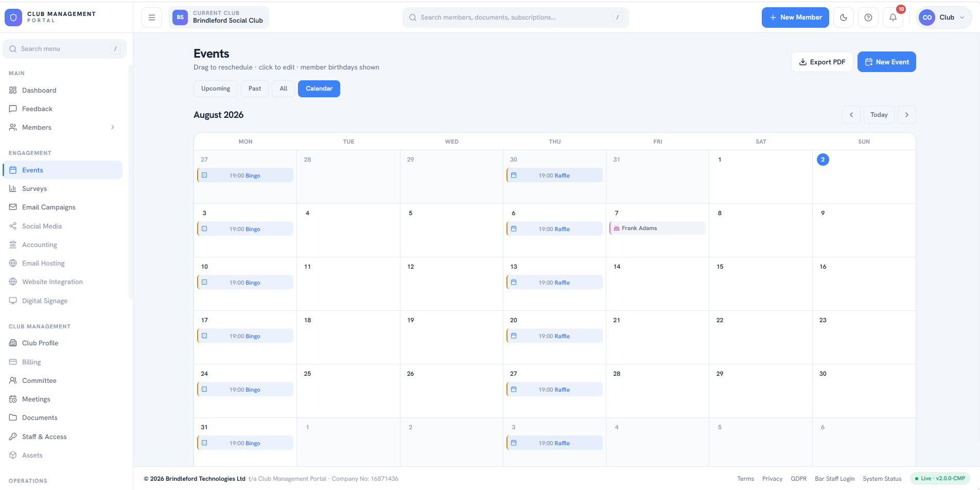Focus the members and documents search field
The width and height of the screenshot is (980, 490).
click(515, 17)
